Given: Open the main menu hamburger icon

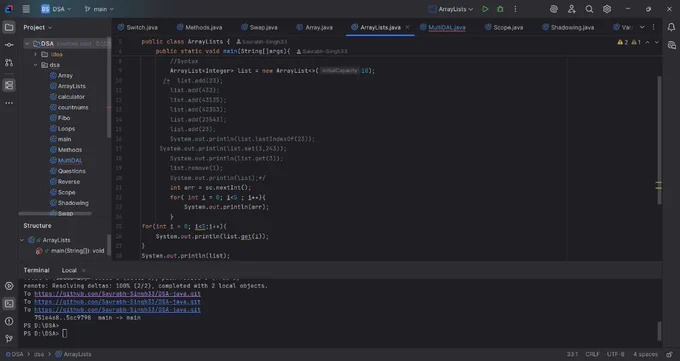Looking at the screenshot, I should 26,9.
